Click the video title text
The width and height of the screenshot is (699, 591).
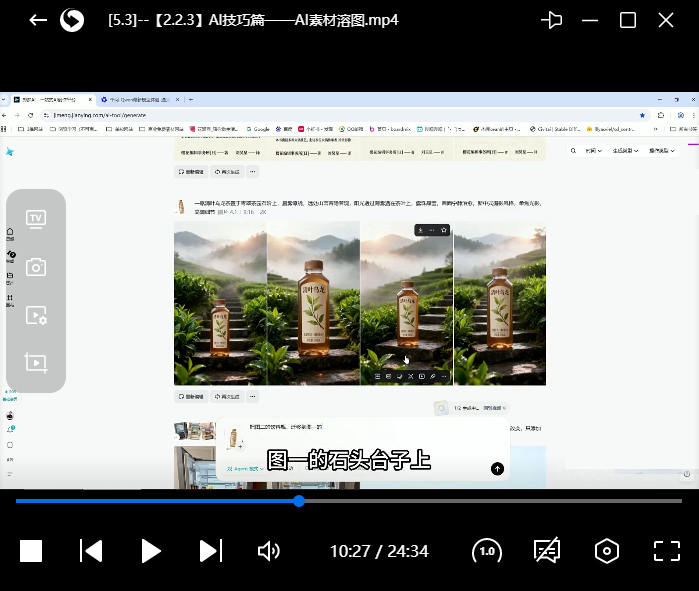click(253, 20)
